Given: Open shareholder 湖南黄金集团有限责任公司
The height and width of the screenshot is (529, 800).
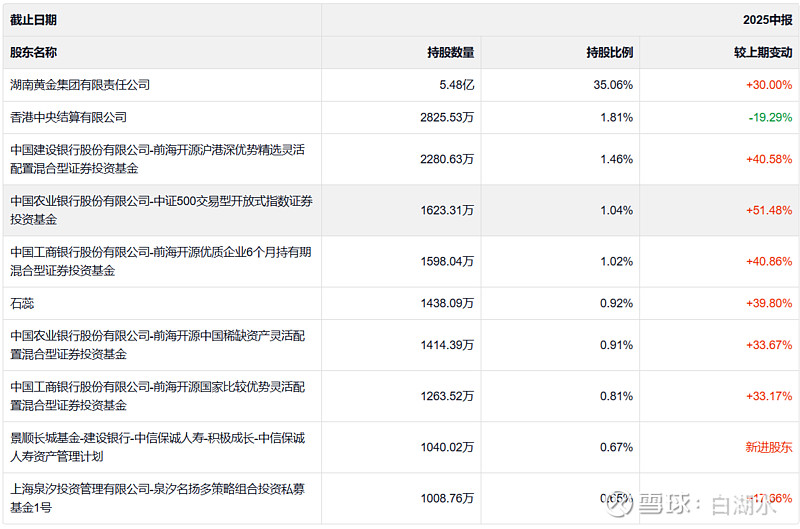Looking at the screenshot, I should (80, 85).
